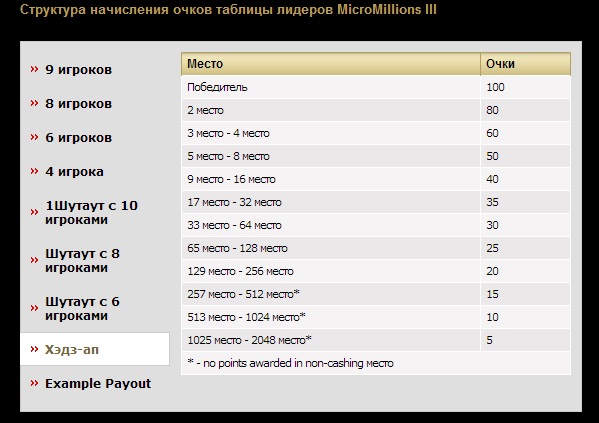Click the MicroMillions III page heading
The width and height of the screenshot is (599, 423).
point(228,10)
